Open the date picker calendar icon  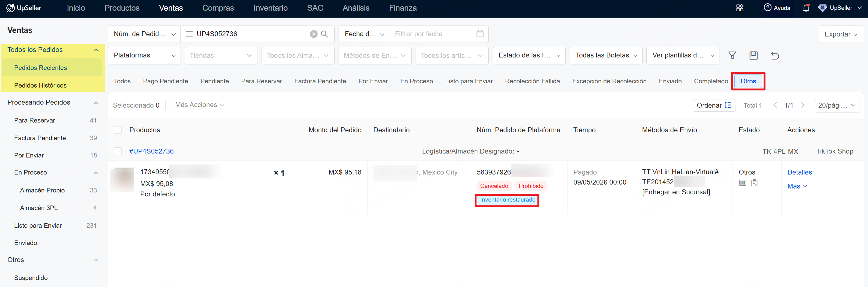click(x=480, y=34)
